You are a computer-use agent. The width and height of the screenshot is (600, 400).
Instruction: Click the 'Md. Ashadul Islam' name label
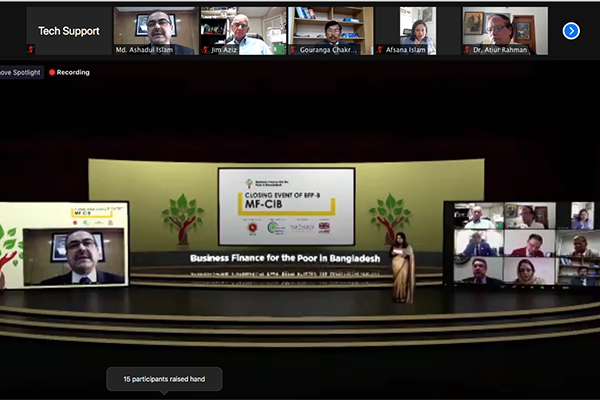[144, 50]
